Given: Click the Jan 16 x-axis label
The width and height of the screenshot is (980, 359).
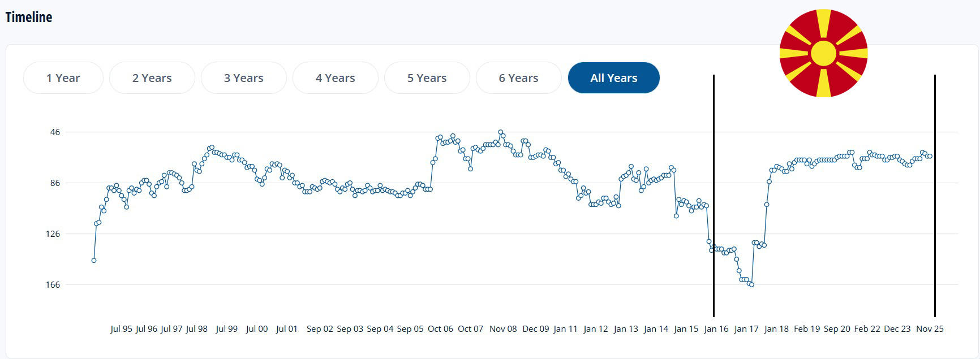Looking at the screenshot, I should (716, 329).
